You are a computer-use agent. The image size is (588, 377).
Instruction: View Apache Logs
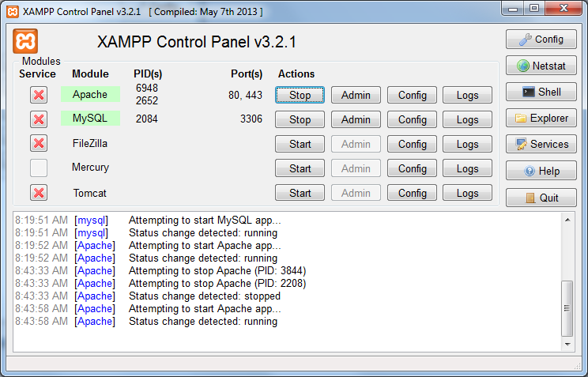(467, 95)
